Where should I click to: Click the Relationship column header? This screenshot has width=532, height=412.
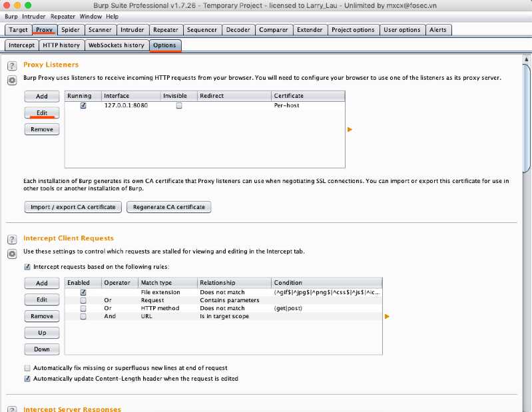coord(234,283)
